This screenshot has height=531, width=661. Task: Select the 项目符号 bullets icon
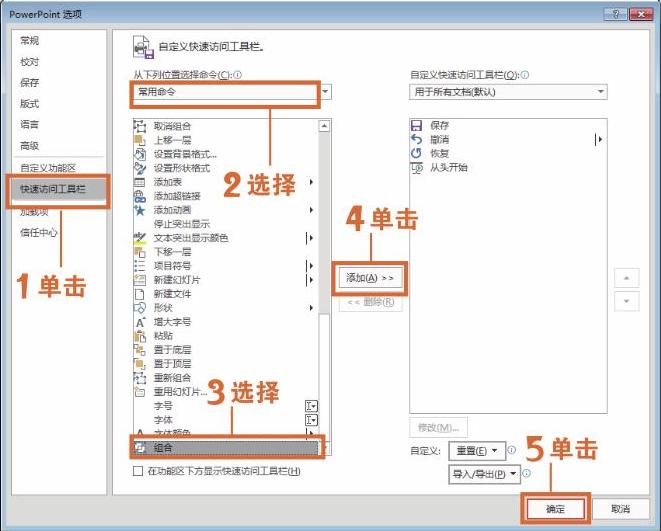click(x=140, y=266)
